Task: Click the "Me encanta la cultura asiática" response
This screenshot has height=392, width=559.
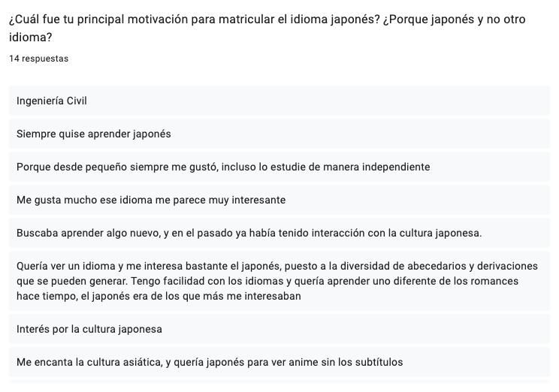Action: pyautogui.click(x=210, y=362)
